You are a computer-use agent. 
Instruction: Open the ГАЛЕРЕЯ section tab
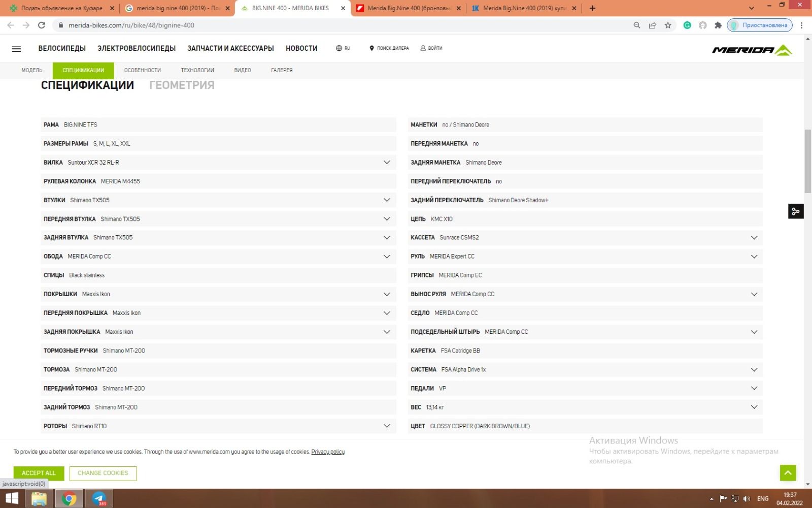pyautogui.click(x=282, y=71)
